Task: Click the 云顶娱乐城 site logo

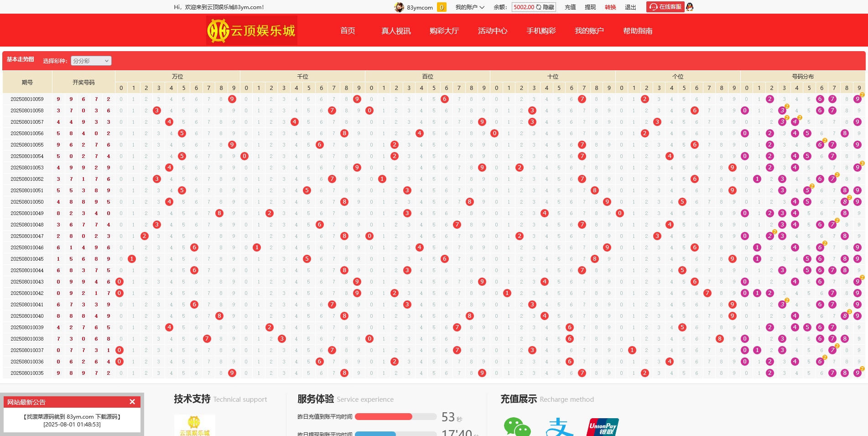Action: (x=252, y=31)
